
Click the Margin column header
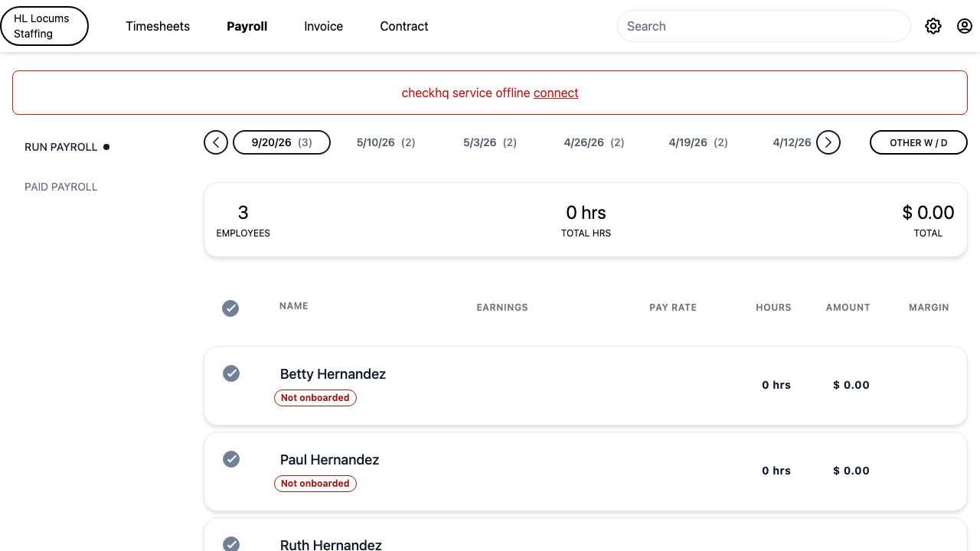929,308
